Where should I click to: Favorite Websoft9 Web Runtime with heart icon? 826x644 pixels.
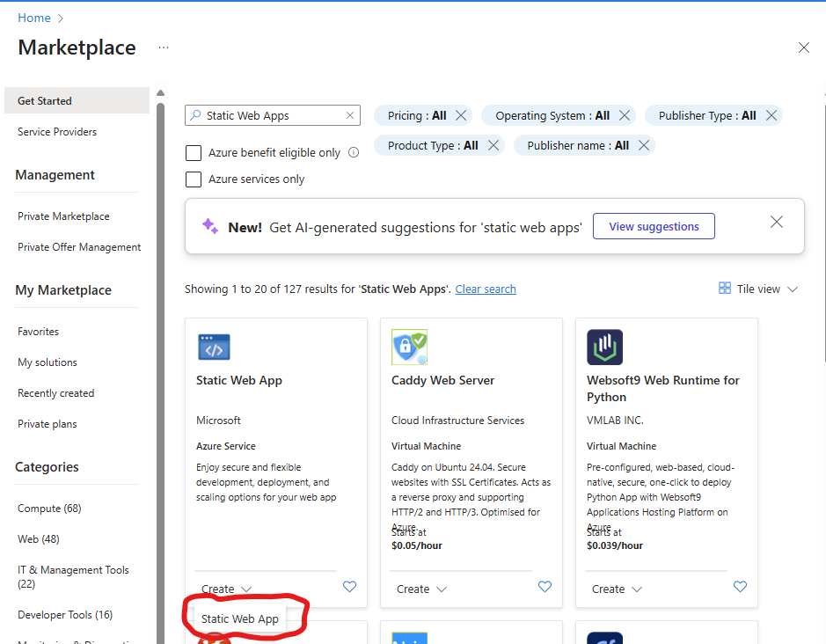740,587
